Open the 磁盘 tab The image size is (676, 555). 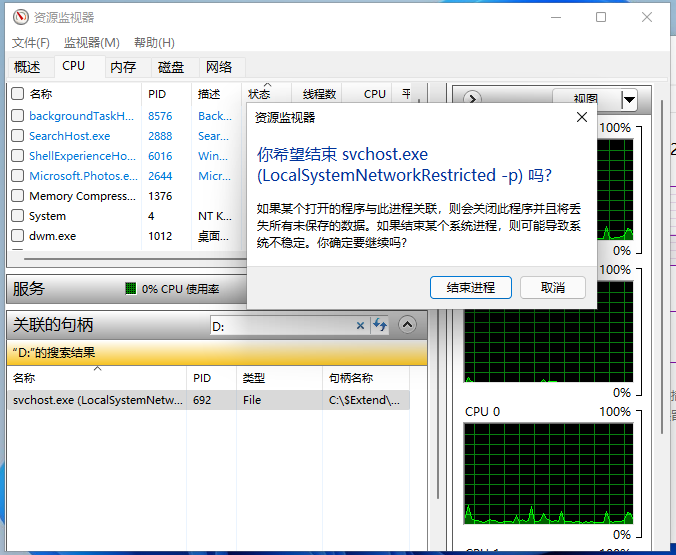pos(171,67)
